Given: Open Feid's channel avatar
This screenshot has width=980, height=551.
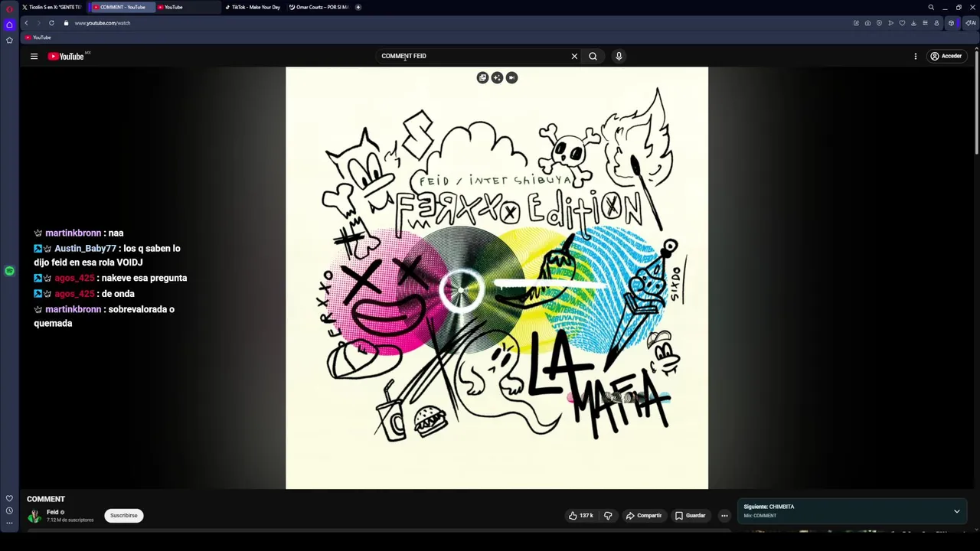Looking at the screenshot, I should coord(34,516).
